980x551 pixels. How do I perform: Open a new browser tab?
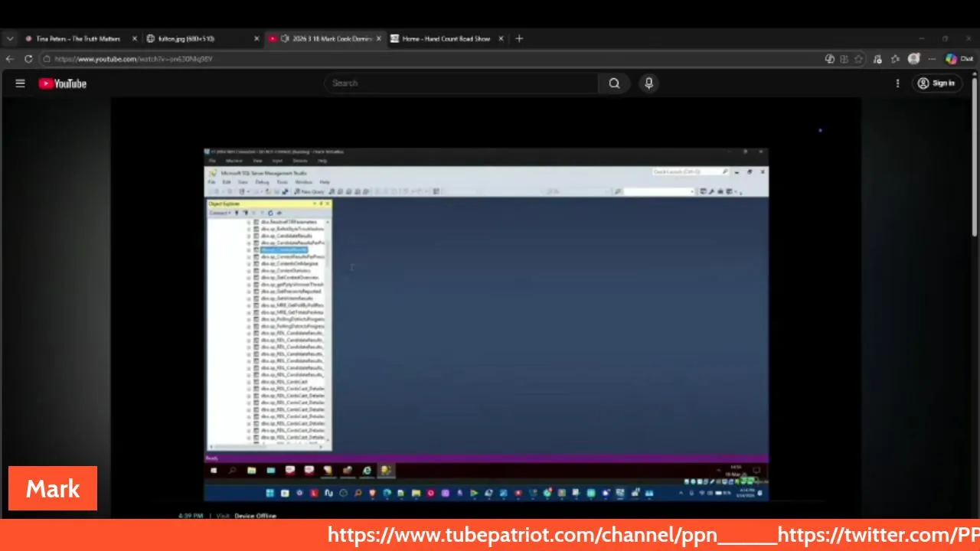[519, 38]
